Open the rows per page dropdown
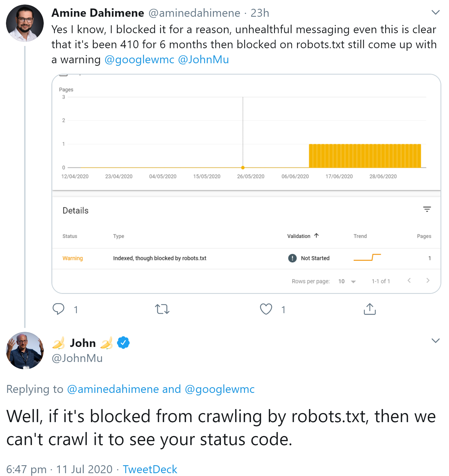This screenshot has width=449, height=476. point(353,281)
